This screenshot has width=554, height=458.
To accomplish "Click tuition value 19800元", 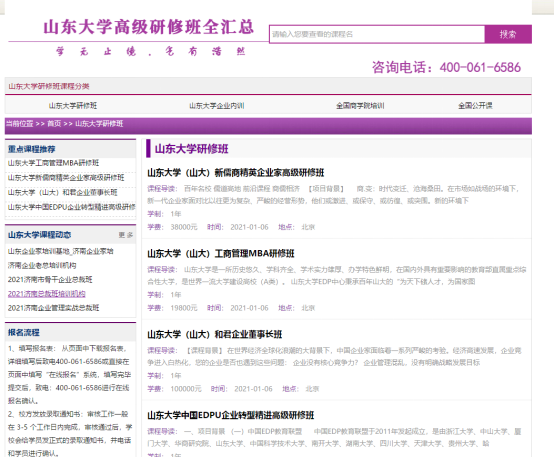I will 184,308.
